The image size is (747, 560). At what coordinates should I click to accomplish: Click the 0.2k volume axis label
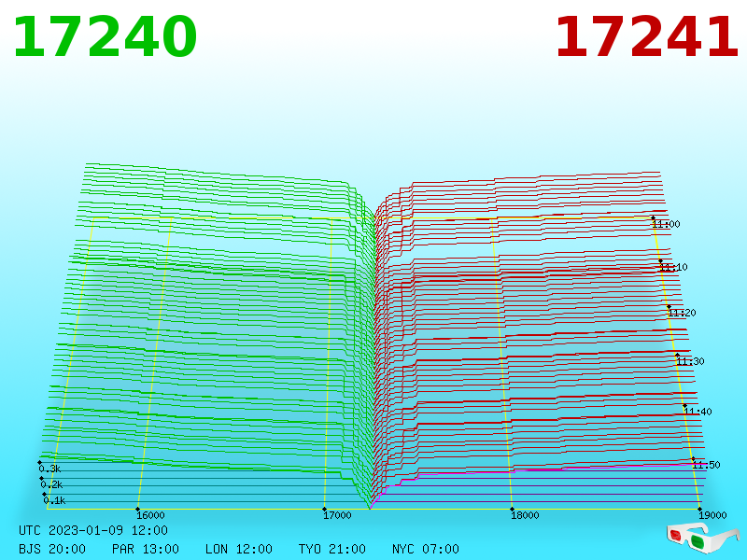(x=51, y=484)
